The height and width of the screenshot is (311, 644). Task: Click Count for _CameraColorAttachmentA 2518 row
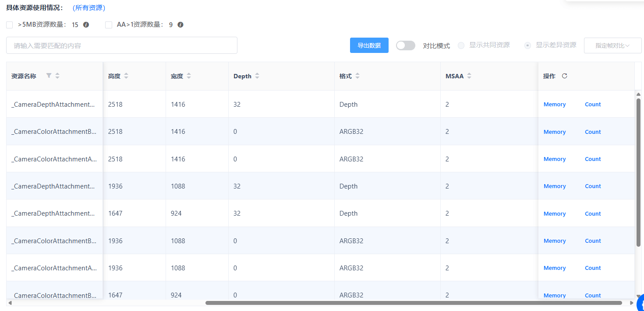[593, 159]
